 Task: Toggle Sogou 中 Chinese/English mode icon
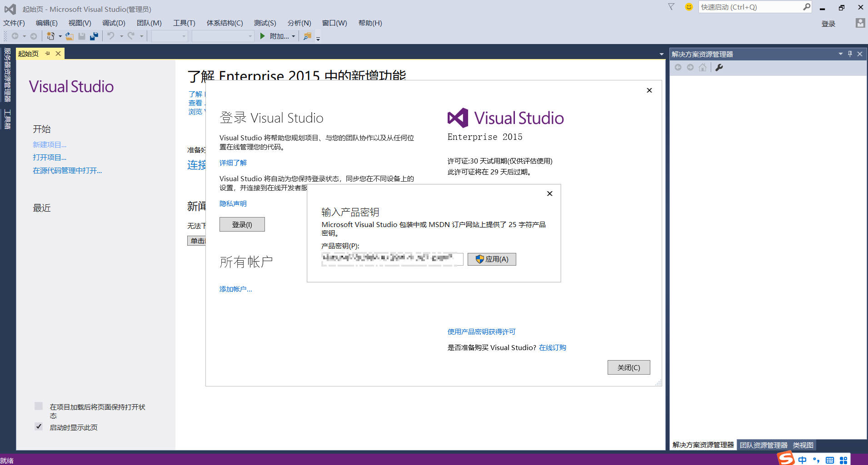[803, 460]
